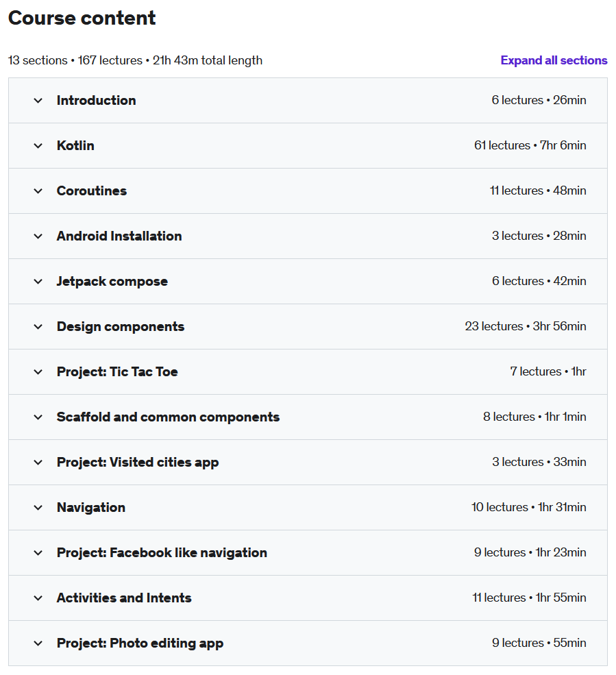Open the Navigation section title
The height and width of the screenshot is (675, 616).
[91, 507]
